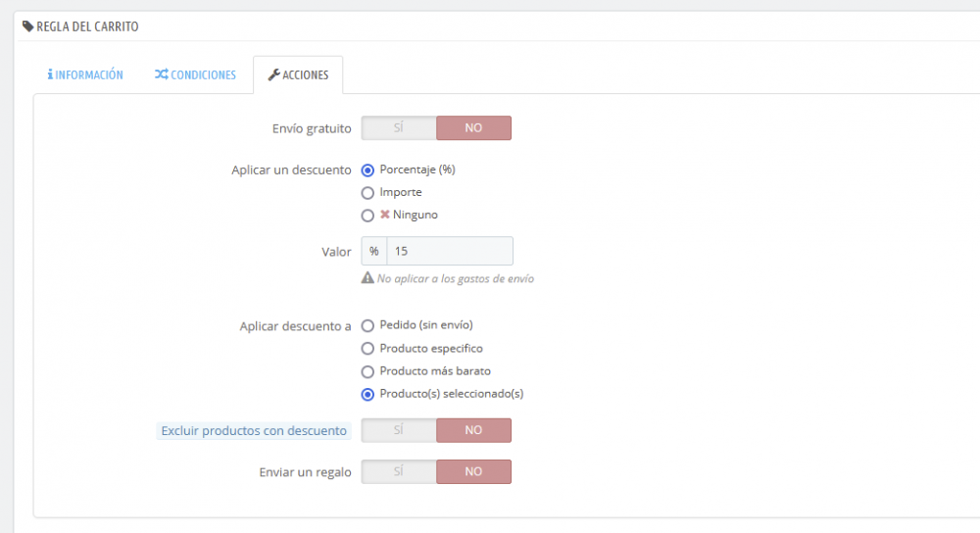Apply discount to Pedido (sin envío)
The height and width of the screenshot is (533, 980).
coord(368,325)
